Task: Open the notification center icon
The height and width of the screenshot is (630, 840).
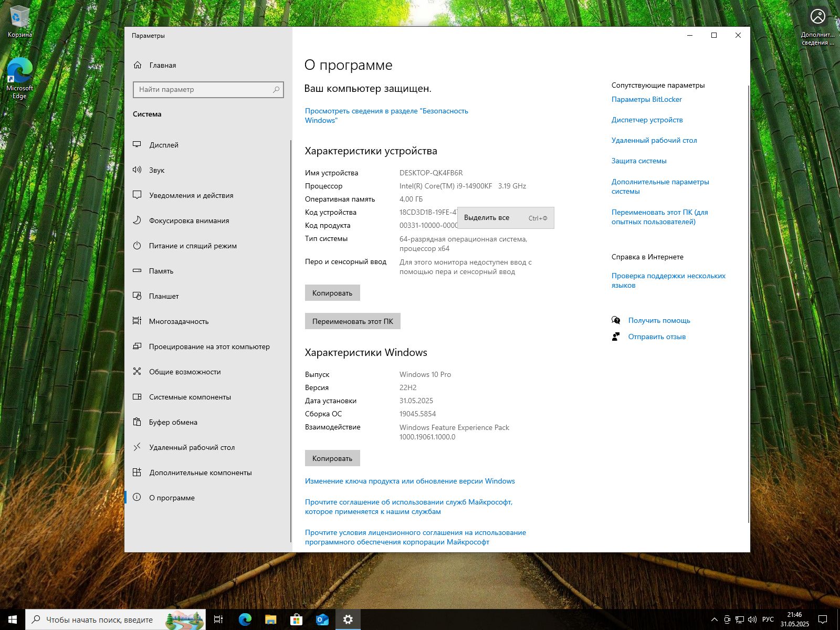Action: 823,619
